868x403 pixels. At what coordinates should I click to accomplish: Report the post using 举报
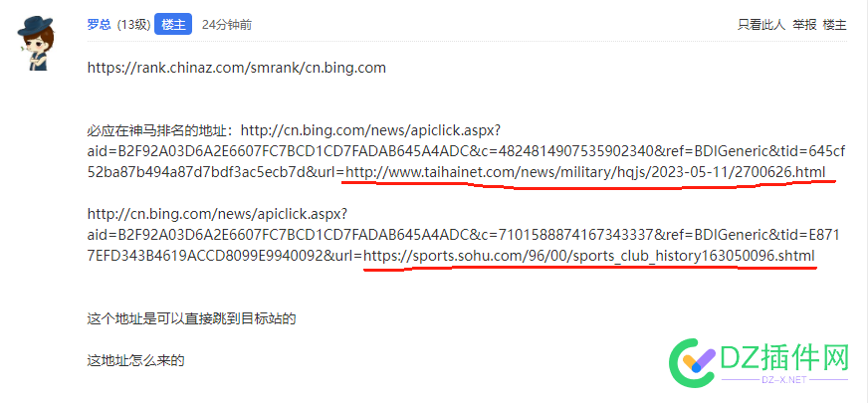804,24
